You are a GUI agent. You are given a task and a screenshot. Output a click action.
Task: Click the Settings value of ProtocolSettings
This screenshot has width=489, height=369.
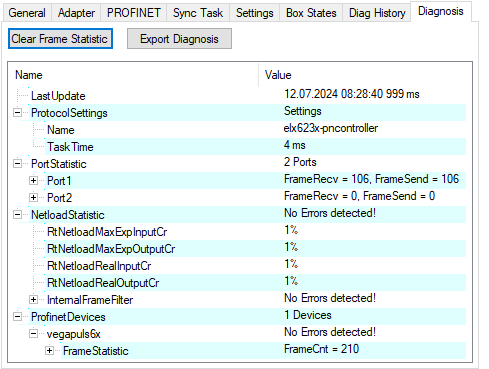(303, 111)
